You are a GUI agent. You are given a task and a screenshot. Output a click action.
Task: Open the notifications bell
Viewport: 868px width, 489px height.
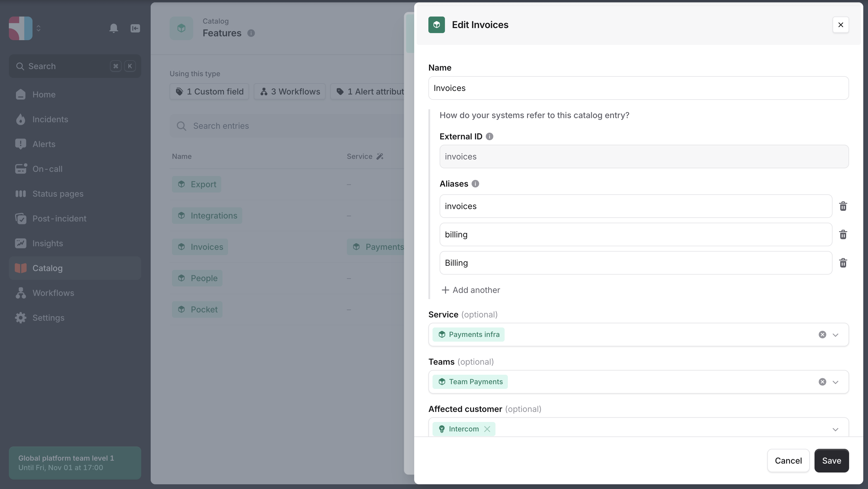(x=113, y=28)
